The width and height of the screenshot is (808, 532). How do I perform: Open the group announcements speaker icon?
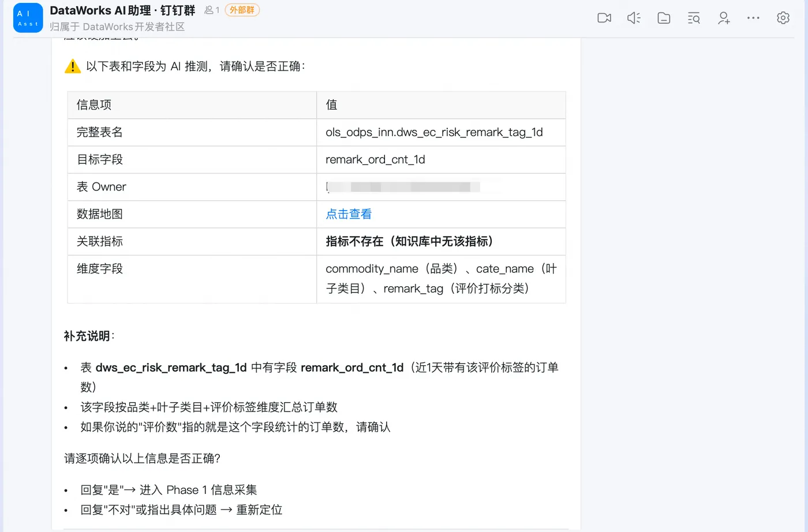(x=634, y=18)
